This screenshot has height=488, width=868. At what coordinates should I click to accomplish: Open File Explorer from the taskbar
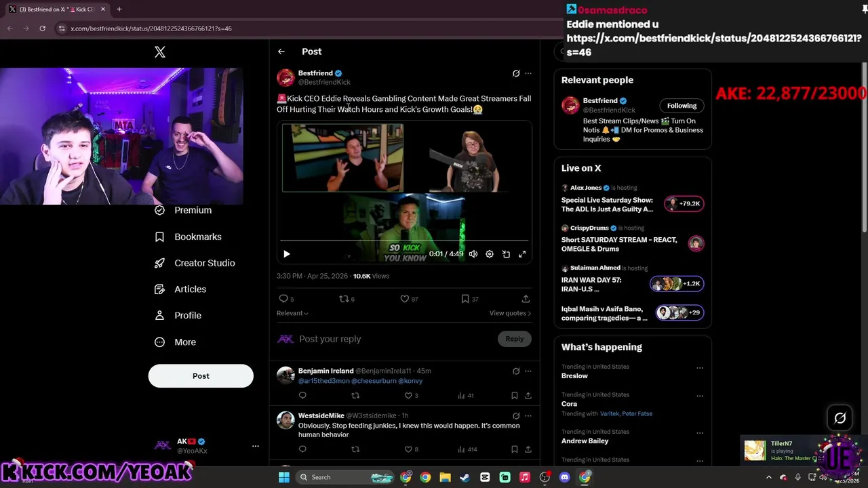(x=445, y=477)
